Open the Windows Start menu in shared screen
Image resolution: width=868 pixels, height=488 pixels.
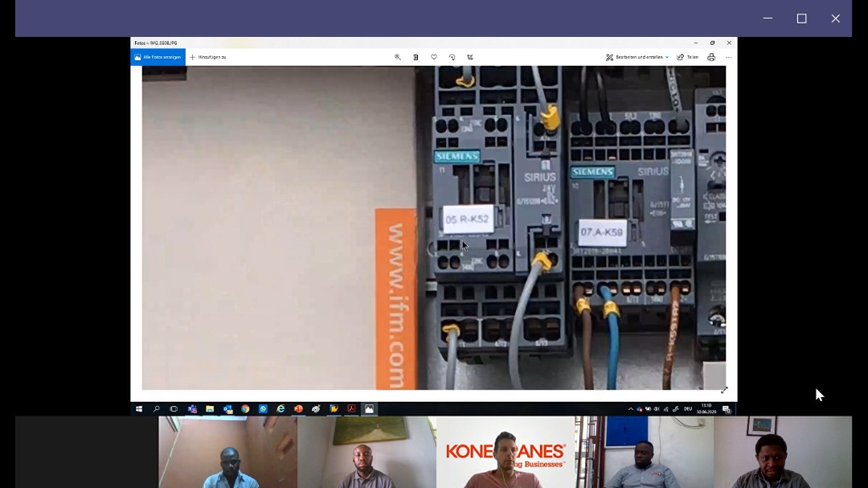tap(139, 409)
